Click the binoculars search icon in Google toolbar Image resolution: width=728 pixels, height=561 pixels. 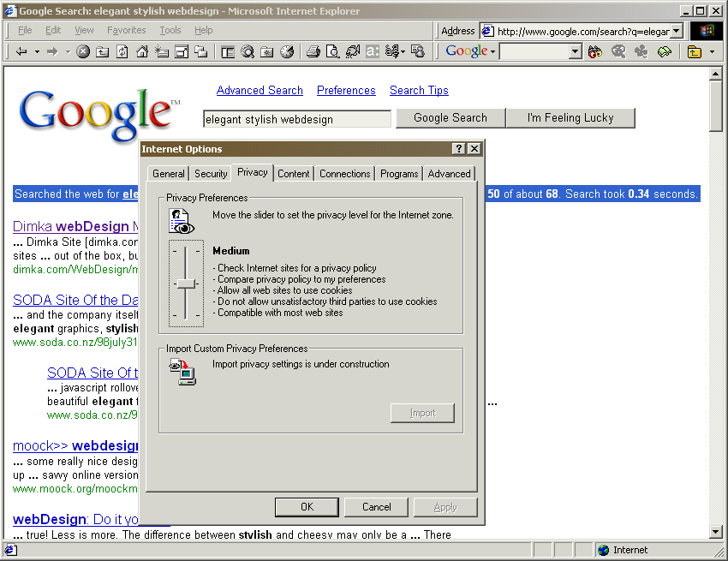click(594, 51)
